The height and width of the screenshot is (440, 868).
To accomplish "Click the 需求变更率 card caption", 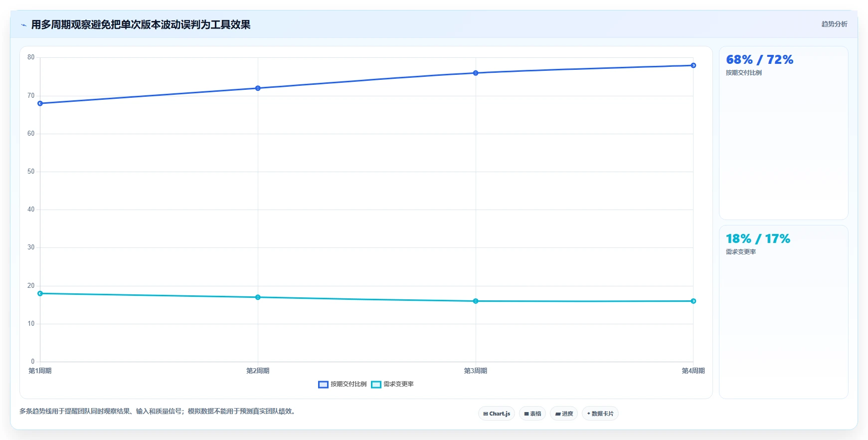I will click(x=741, y=252).
